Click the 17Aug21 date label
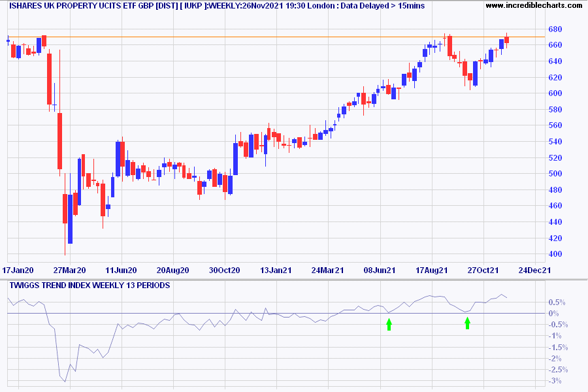Screen dimensions: 588x392 431,270
